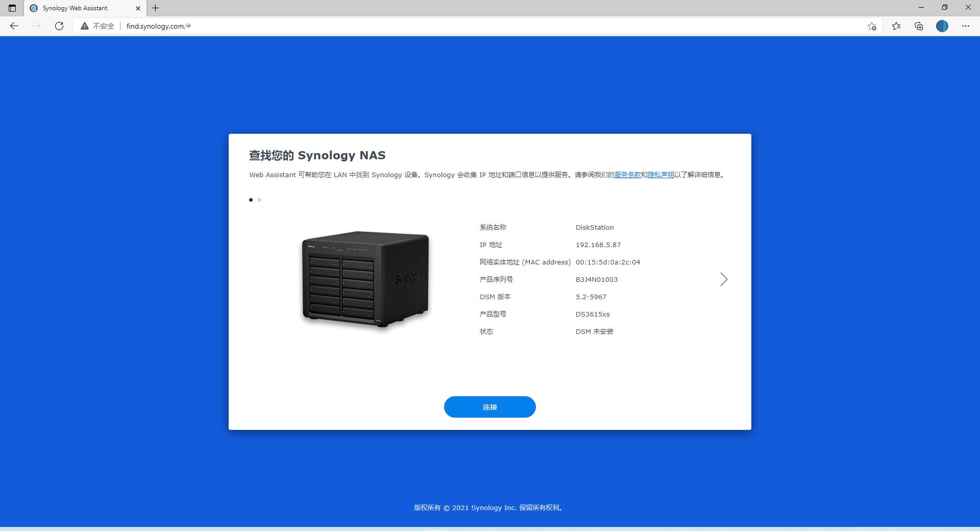The height and width of the screenshot is (531, 980).
Task: Click the serial number B3J4N01003
Action: tap(597, 279)
